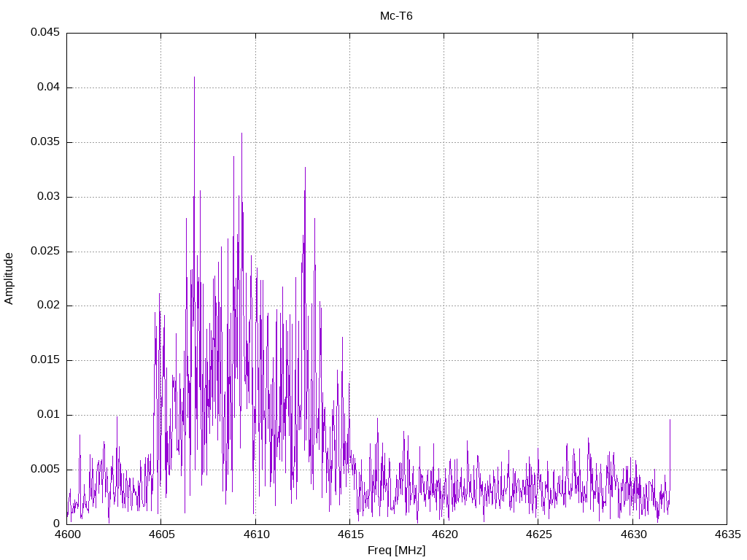The width and height of the screenshot is (747, 560).
Task: Click the Amplitude y-axis label
Action: point(9,279)
